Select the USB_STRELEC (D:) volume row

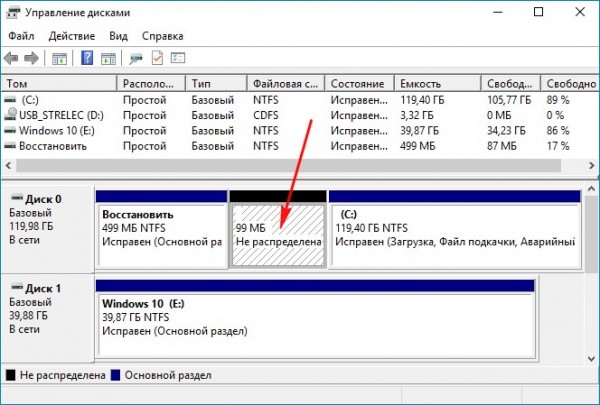(300, 115)
